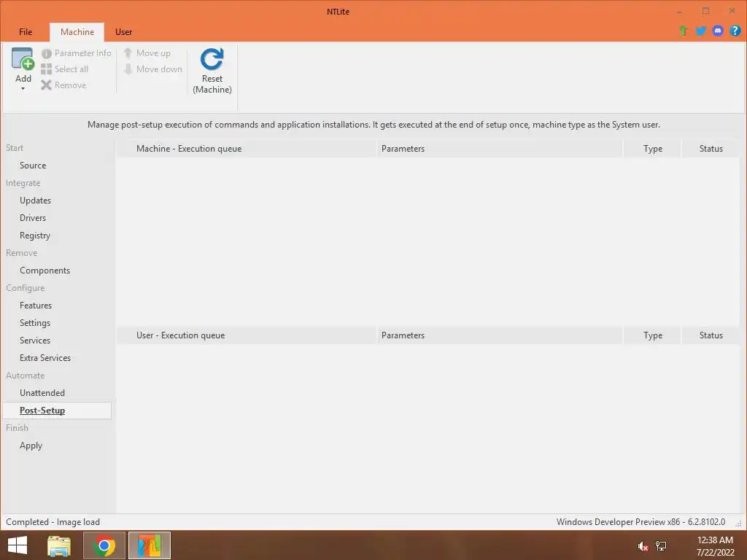Click the Parameters header in User queue
747x560 pixels.
point(500,335)
